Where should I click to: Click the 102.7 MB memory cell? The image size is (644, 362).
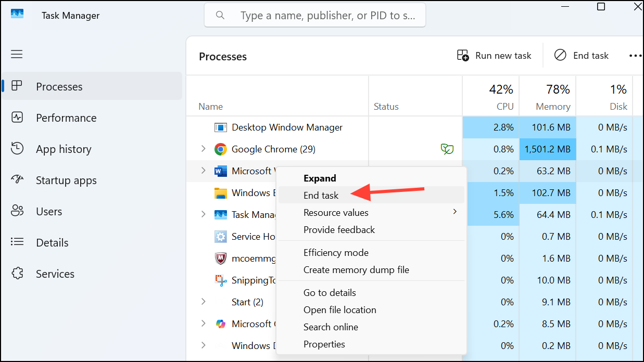[x=548, y=193]
